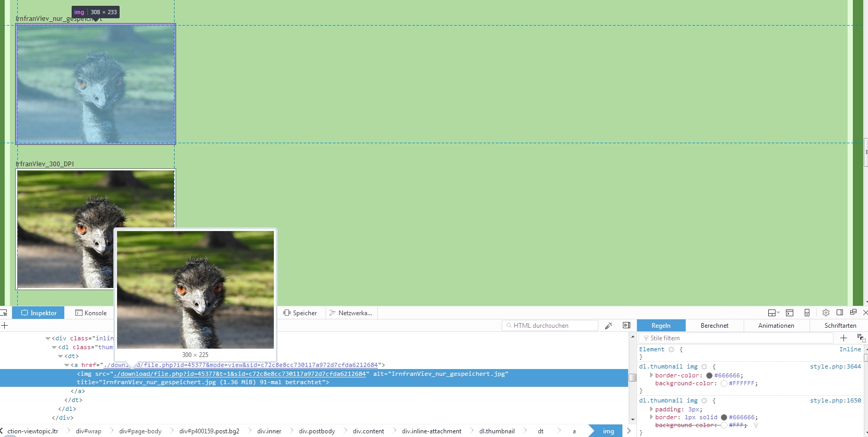The width and height of the screenshot is (868, 437).
Task: Activate the element picker tool
Action: 4,313
